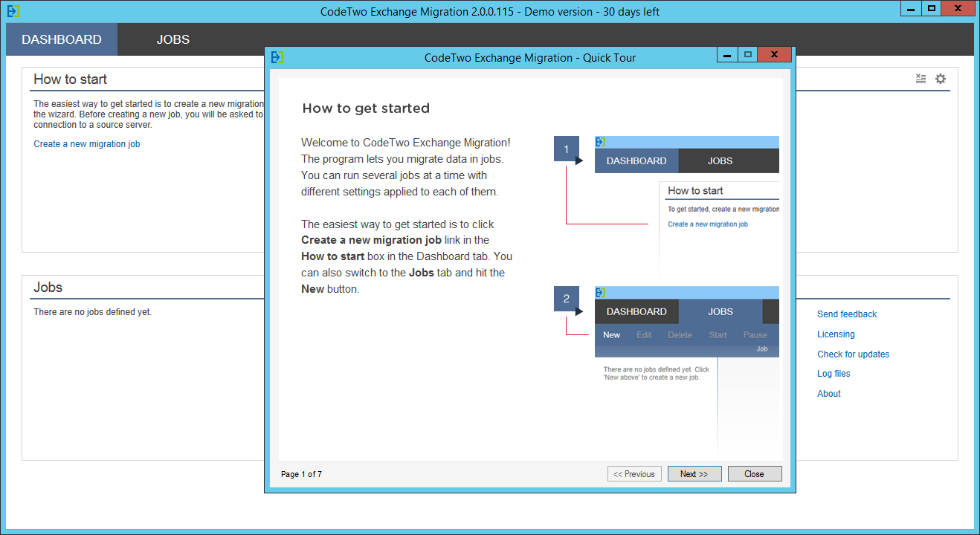Open the Log files link

point(834,374)
